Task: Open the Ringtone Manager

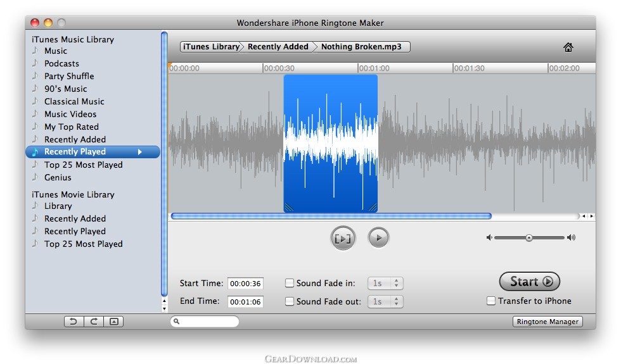Action: coord(547,322)
